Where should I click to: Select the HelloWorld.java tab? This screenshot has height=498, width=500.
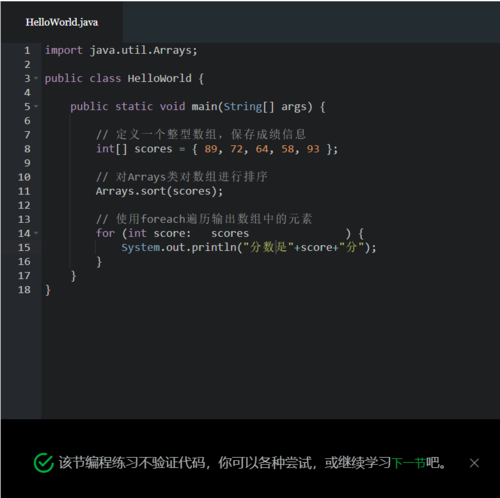click(62, 22)
